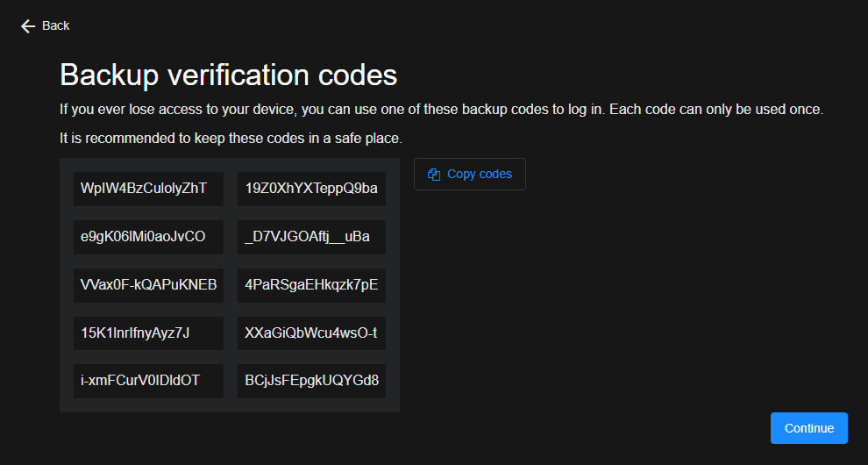Click the clipboard icon beside Copy codes
Image resolution: width=868 pixels, height=465 pixels.
433,175
